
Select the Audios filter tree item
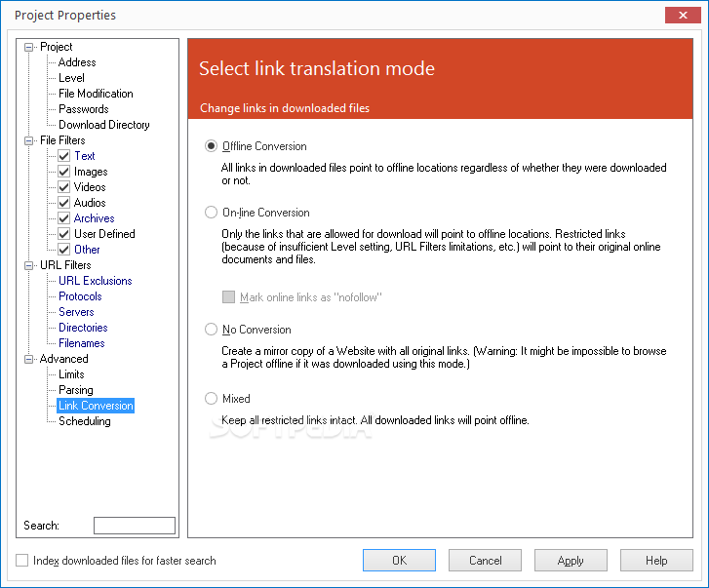90,203
